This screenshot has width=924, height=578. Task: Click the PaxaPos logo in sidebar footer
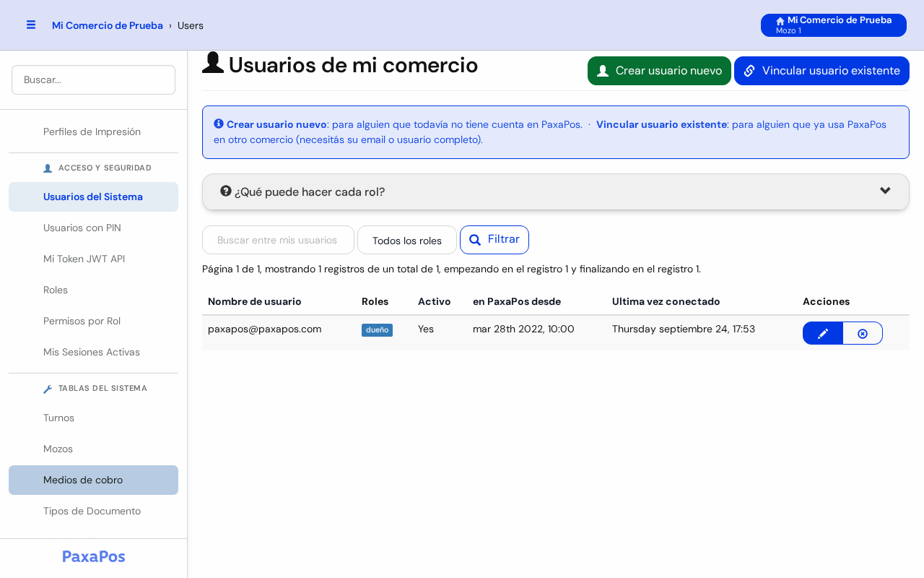tap(94, 556)
